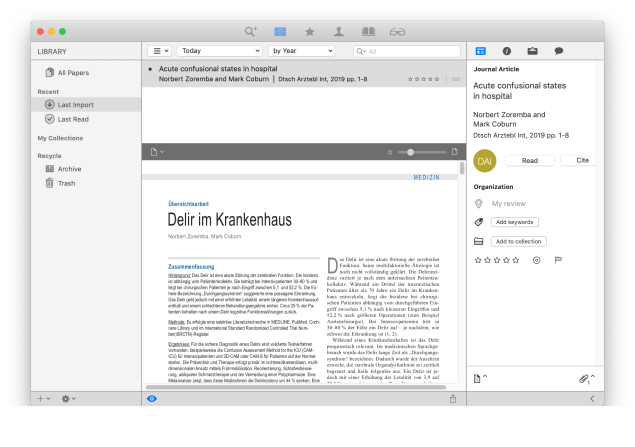Click the attachment paperclip icon in inspector
The image size is (635, 447).
(585, 379)
